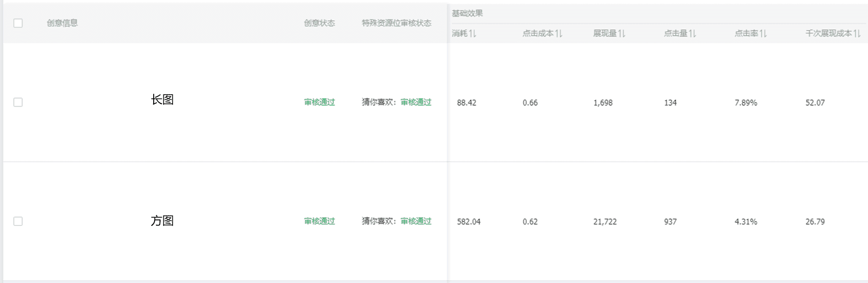This screenshot has height=283, width=868.
Task: Click the 千次展现成本 value 52.07
Action: [815, 103]
